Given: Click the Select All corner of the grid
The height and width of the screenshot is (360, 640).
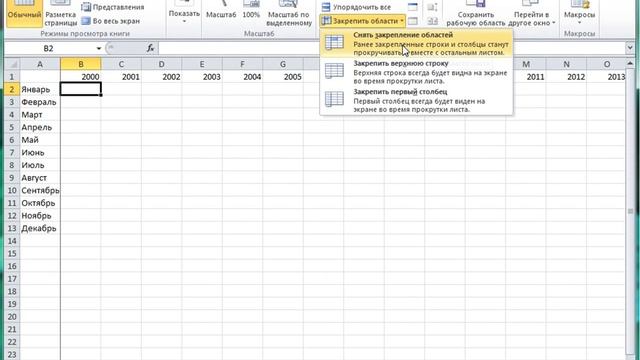Looking at the screenshot, I should 12,64.
